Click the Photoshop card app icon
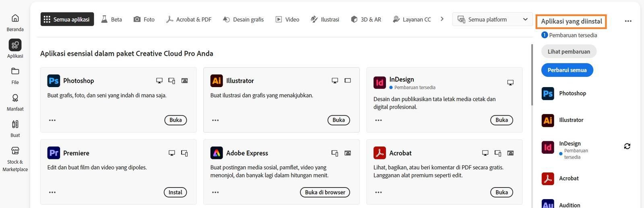Viewport: 644px width, 208px height. point(54,81)
